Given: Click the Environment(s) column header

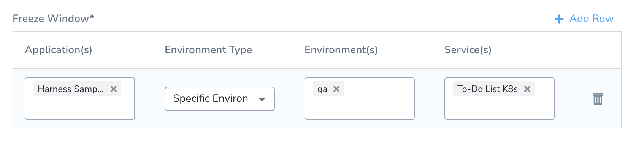Looking at the screenshot, I should (x=341, y=50).
